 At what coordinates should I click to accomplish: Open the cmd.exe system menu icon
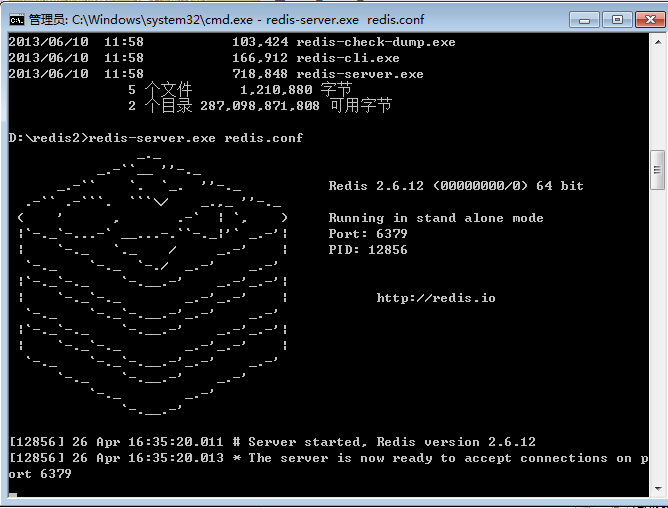[x=17, y=20]
